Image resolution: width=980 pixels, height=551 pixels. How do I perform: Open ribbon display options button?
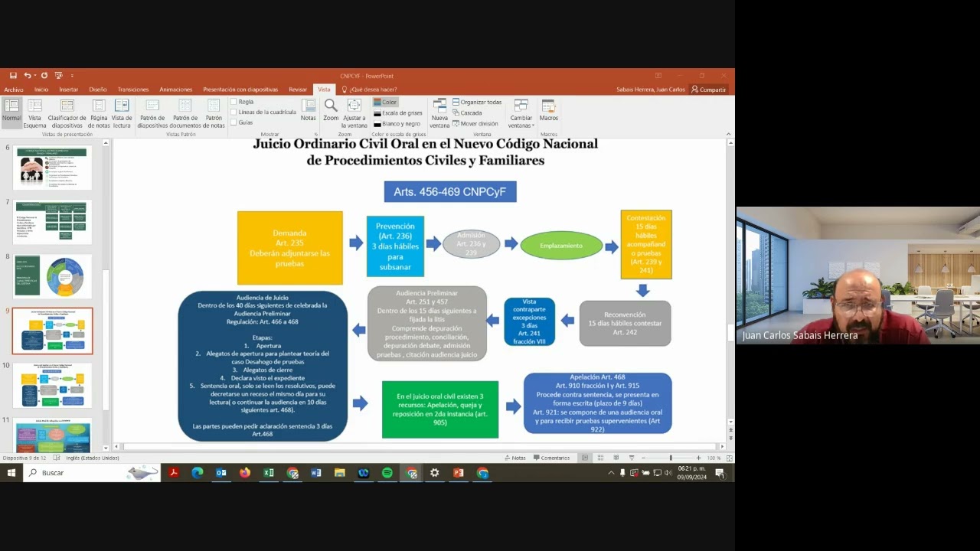[658, 76]
